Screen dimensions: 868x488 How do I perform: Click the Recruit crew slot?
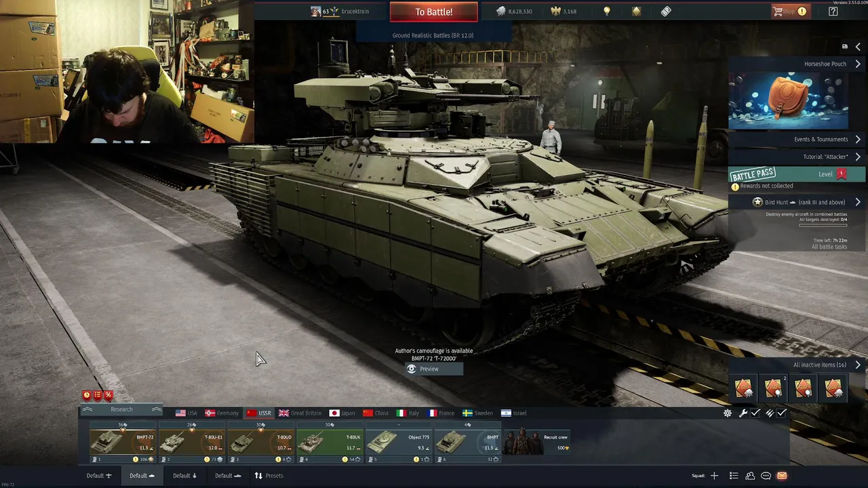536,442
